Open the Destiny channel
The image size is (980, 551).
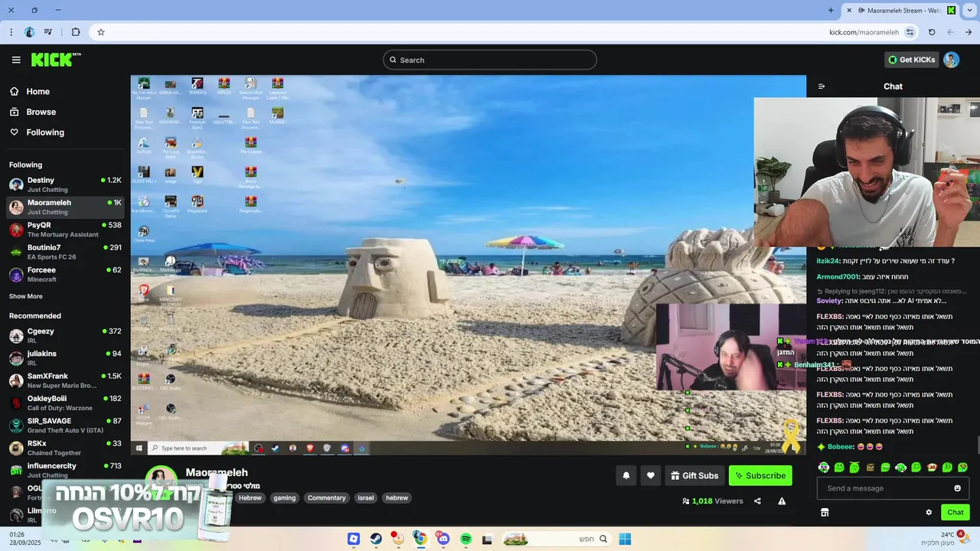pos(65,184)
